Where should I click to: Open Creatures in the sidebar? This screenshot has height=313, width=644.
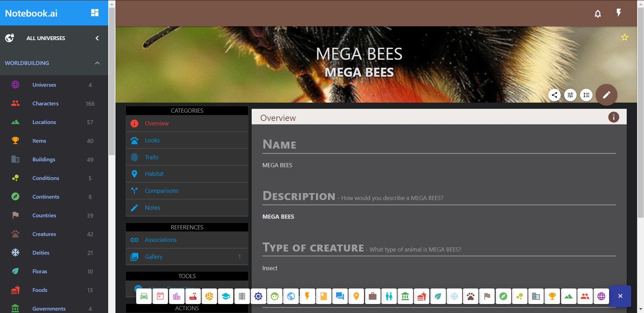pyautogui.click(x=54, y=234)
